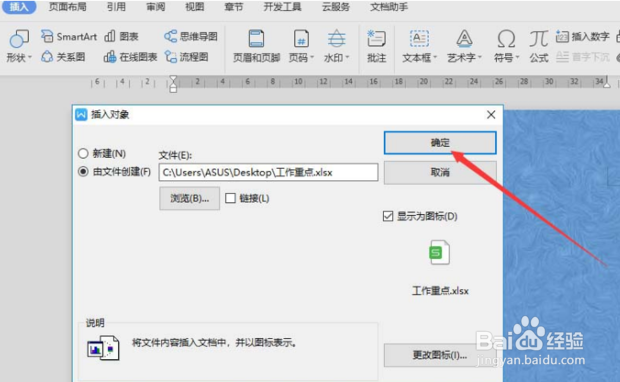This screenshot has width=620, height=382.
Task: Expand the 页码 dropdown arrow
Action: (312, 58)
